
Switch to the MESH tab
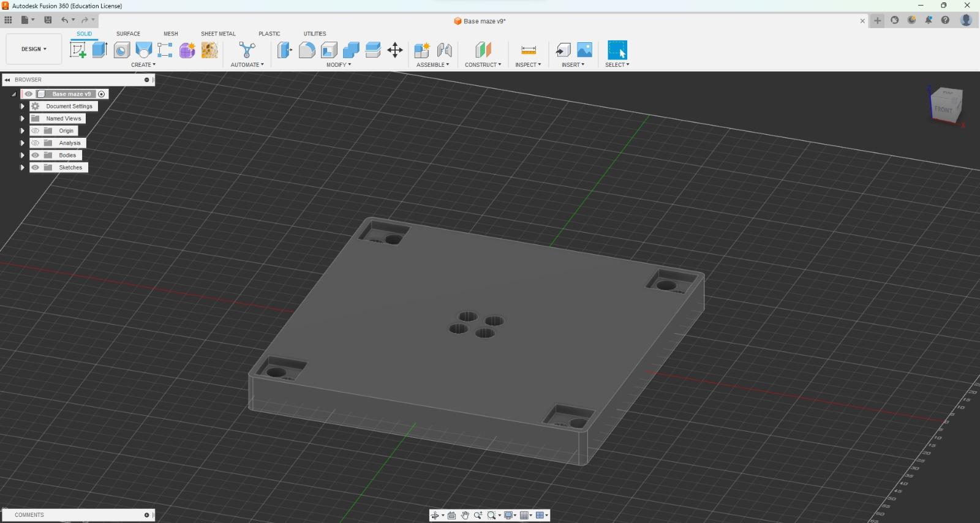point(171,34)
